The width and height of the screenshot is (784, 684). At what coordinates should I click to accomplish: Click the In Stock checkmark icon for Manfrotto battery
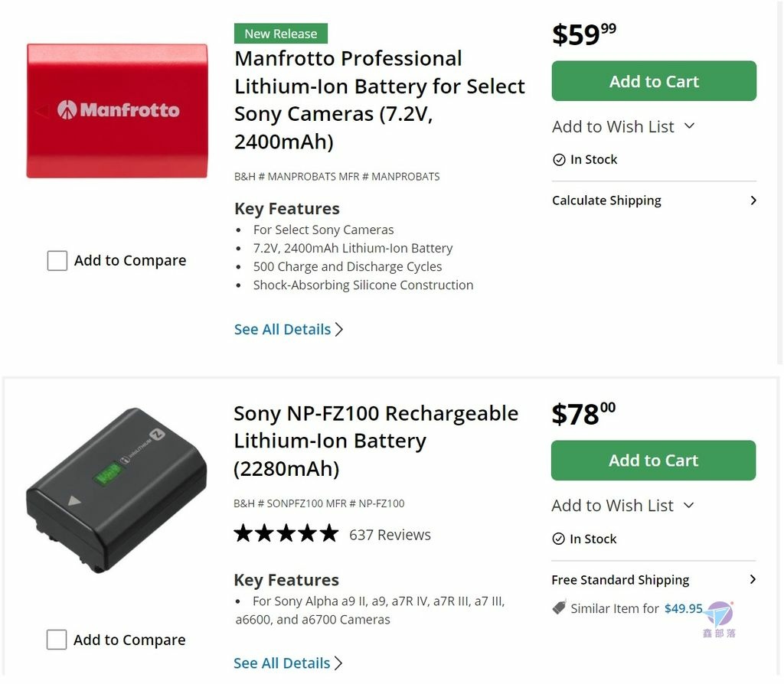[559, 160]
